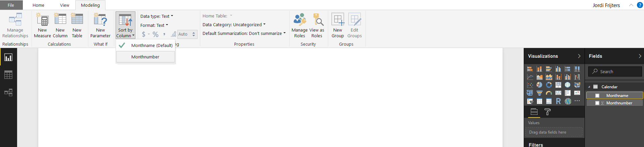Select the scatter chart visual
This screenshot has height=147, width=644.
[530, 85]
